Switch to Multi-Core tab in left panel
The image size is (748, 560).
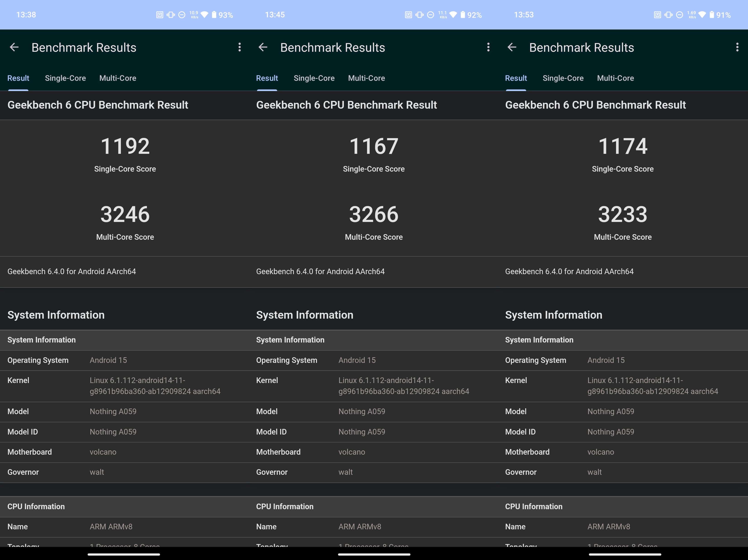click(118, 78)
